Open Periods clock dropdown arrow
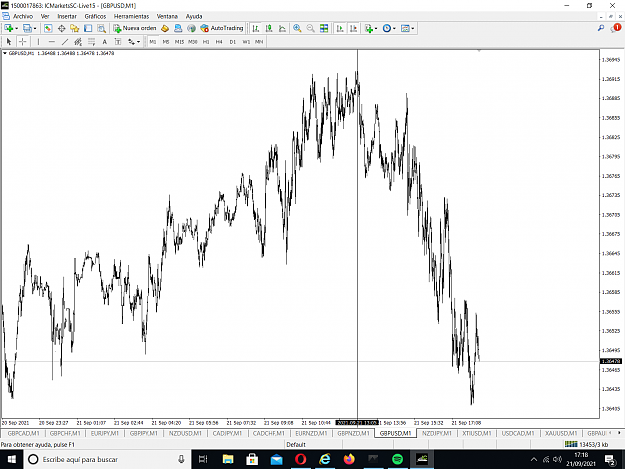This screenshot has height=469, width=625. [394, 28]
